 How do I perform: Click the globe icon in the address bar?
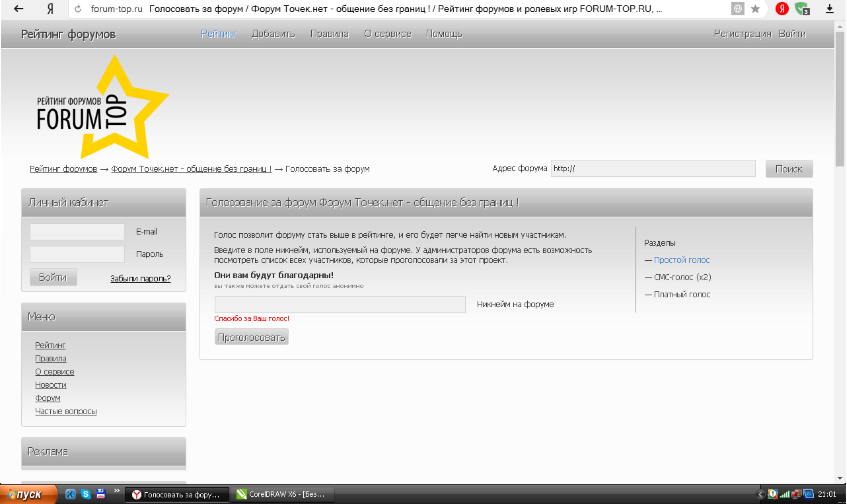[737, 9]
